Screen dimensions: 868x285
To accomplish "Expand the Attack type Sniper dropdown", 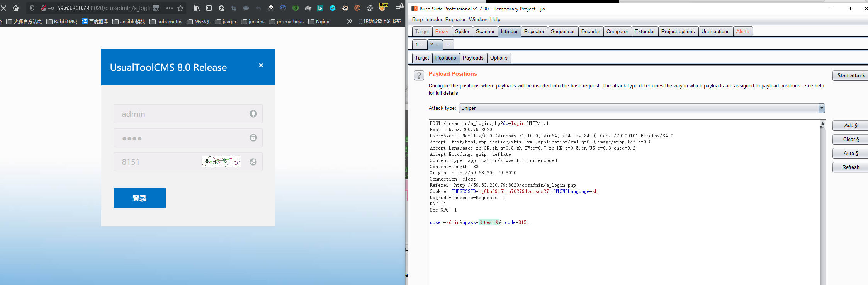I will click(x=822, y=108).
